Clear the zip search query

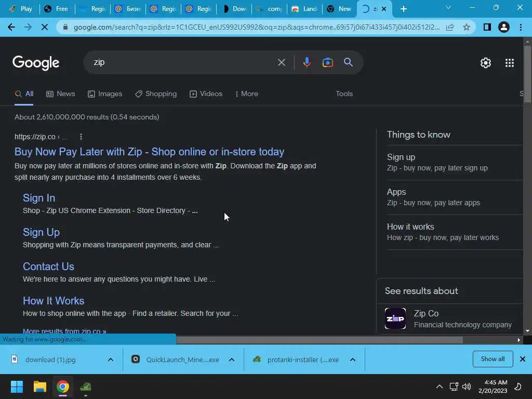point(281,62)
